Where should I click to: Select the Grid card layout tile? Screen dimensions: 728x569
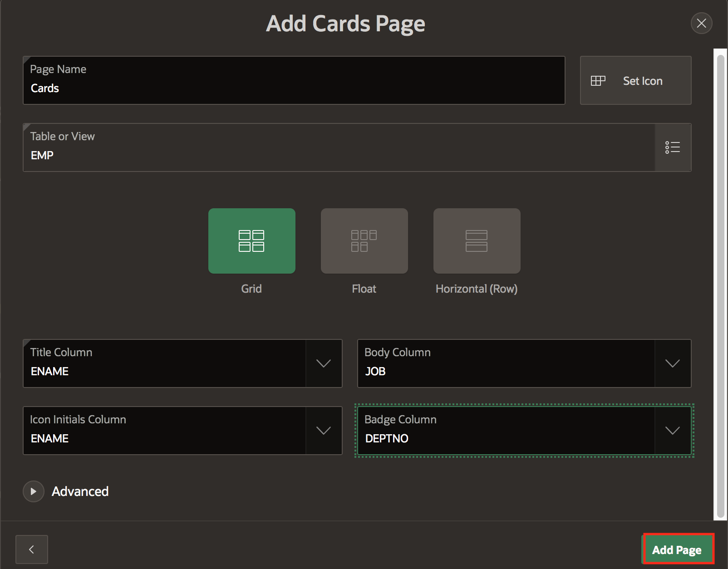[x=251, y=241]
